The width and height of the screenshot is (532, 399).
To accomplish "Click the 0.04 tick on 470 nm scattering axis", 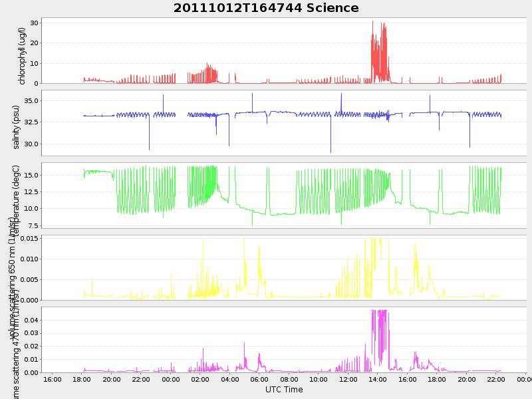I will 31,320.
